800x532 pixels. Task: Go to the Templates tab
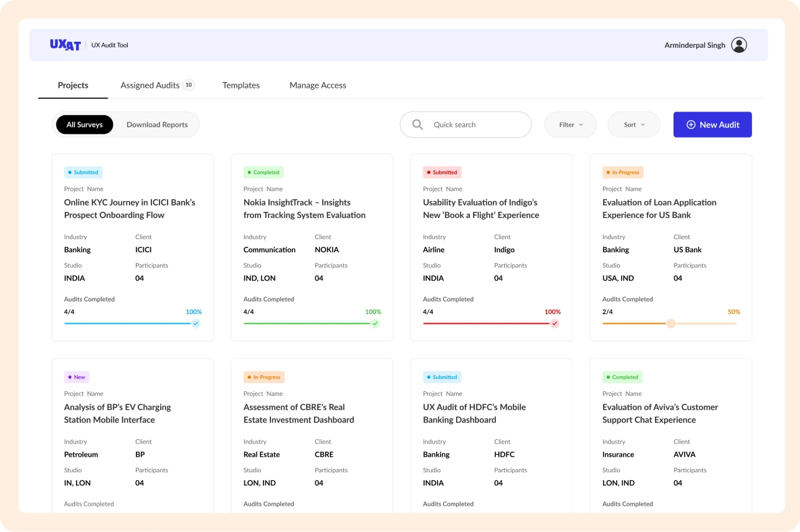241,85
